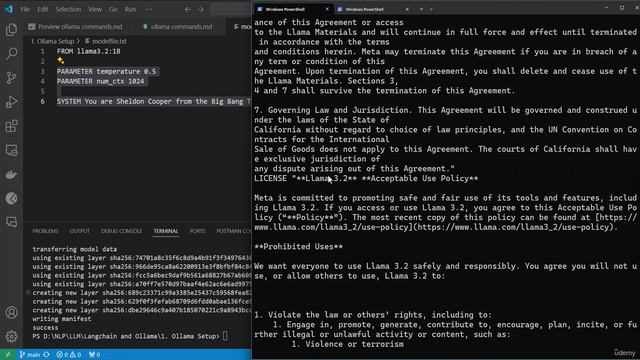Image resolution: width=640 pixels, height=360 pixels.
Task: Click line number 5 in the gutter
Action: 42,91
